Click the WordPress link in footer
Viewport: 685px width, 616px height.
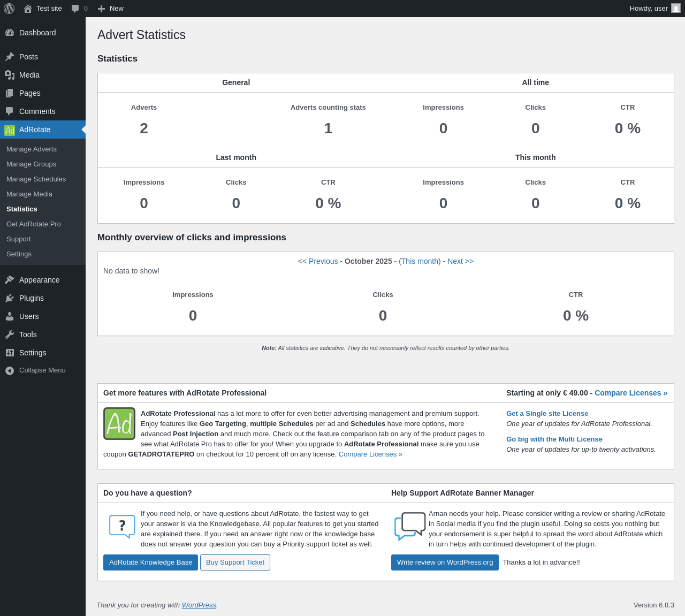pyautogui.click(x=199, y=605)
